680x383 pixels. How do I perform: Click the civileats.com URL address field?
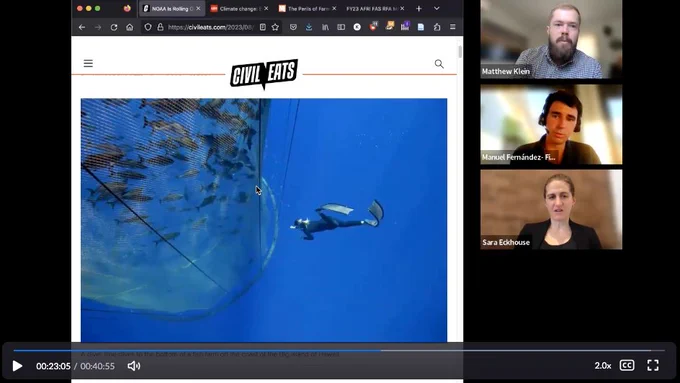[210, 27]
